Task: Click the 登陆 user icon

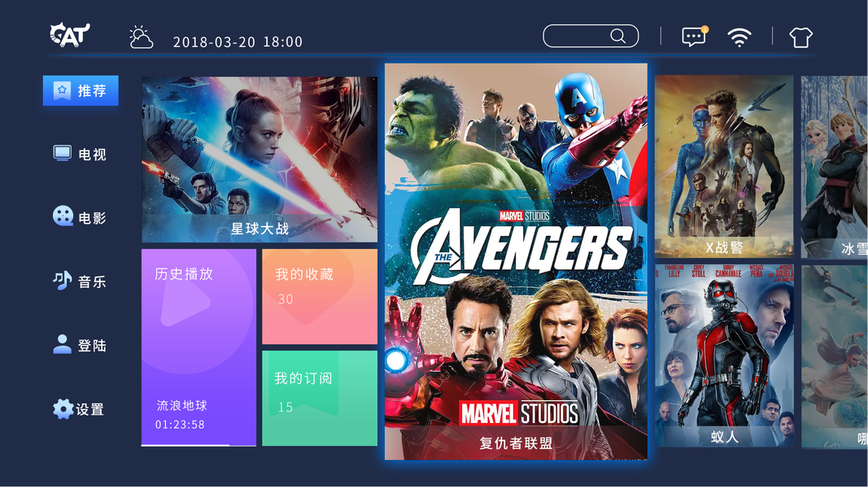Action: coord(62,344)
